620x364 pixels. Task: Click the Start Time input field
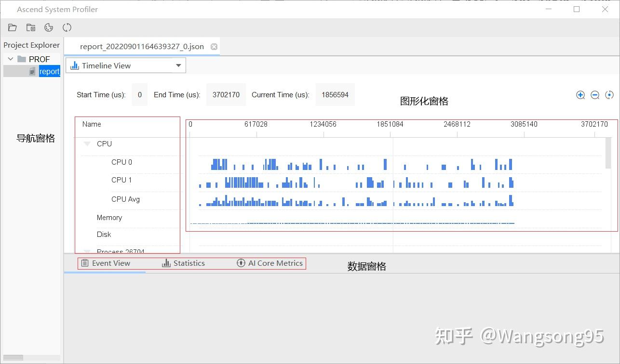[139, 95]
